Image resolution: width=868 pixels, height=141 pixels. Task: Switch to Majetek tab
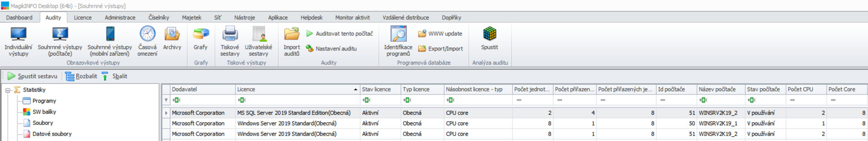coord(192,18)
